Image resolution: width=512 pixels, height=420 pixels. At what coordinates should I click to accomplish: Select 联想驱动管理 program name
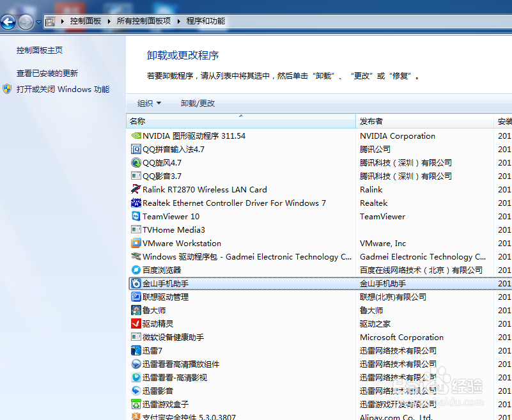point(166,297)
